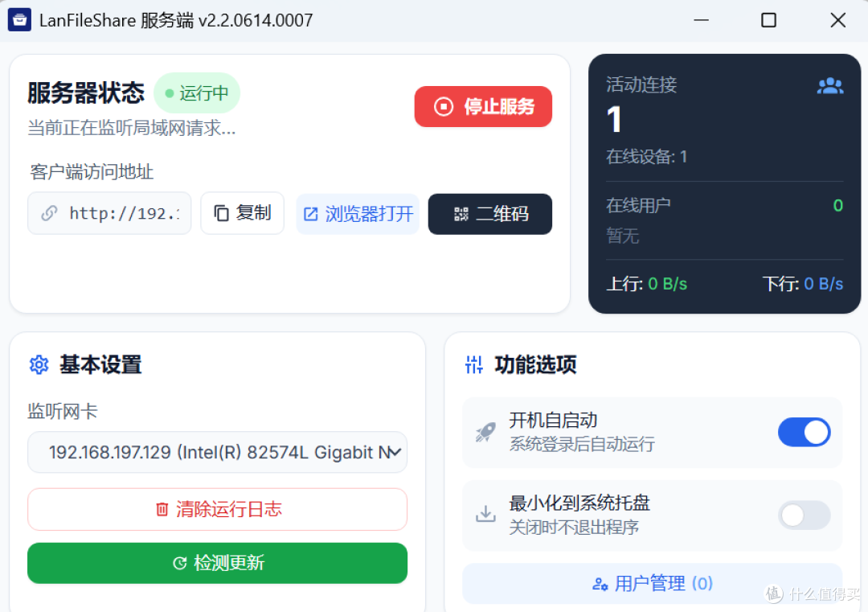Show the 二维码 QR code
Viewport: 868px width, 612px height.
490,214
